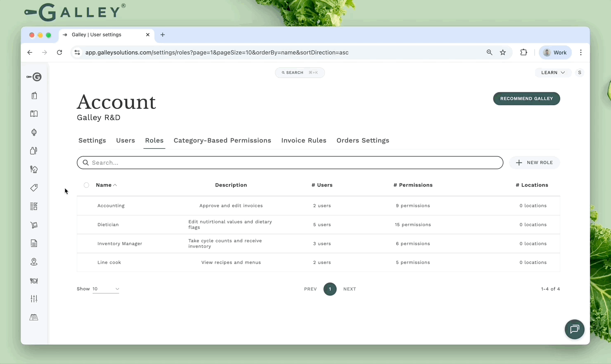
Task: Sort by the Name column header
Action: click(x=106, y=185)
